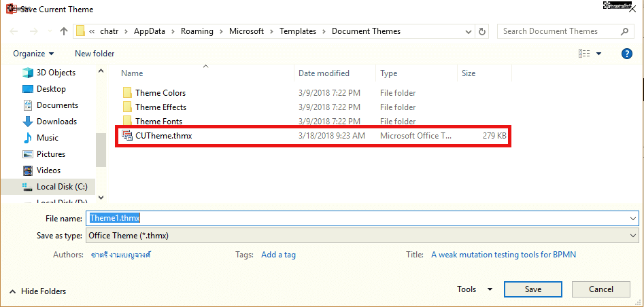Open the 3D Objects folder in sidebar

(56, 73)
